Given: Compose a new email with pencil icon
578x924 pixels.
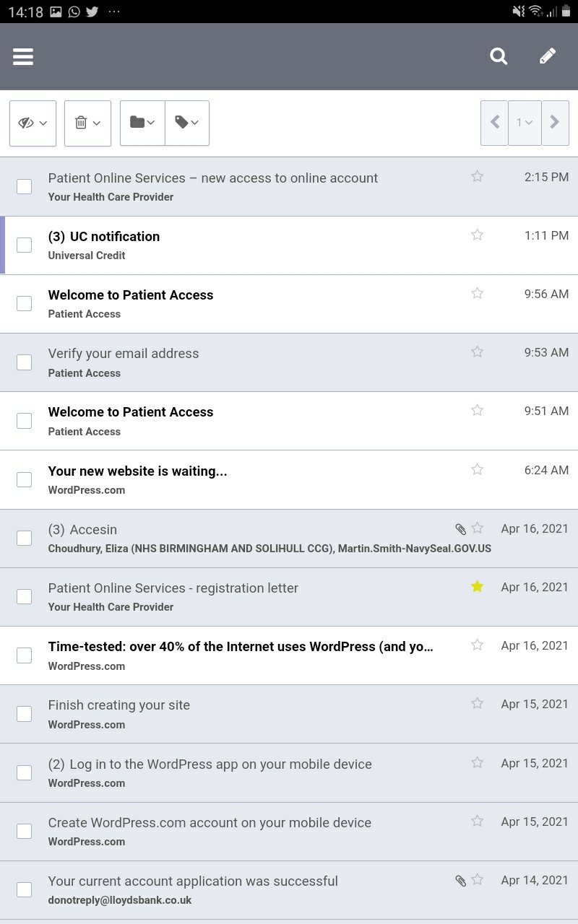Looking at the screenshot, I should pos(548,56).
